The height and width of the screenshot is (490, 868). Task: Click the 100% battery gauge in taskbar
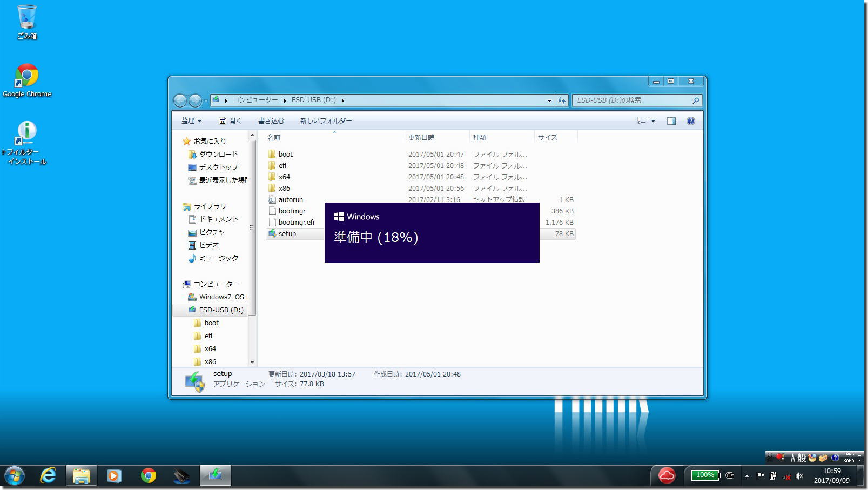[x=705, y=475]
